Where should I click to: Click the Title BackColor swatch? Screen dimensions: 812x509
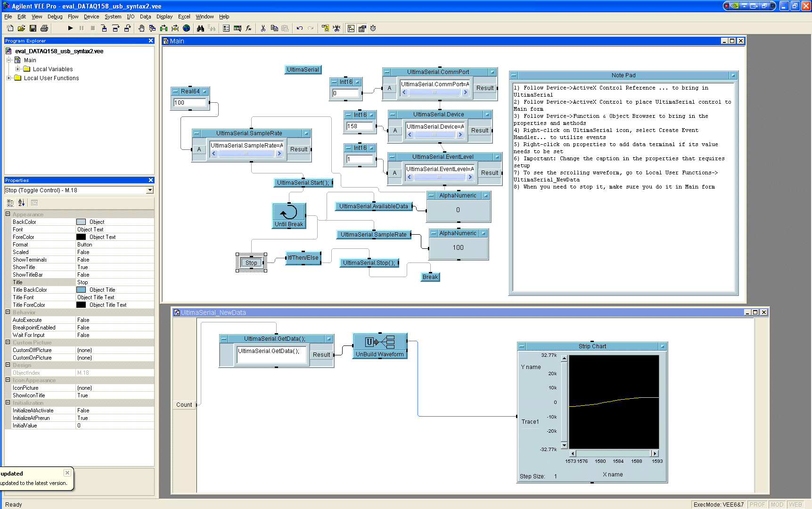pos(81,290)
